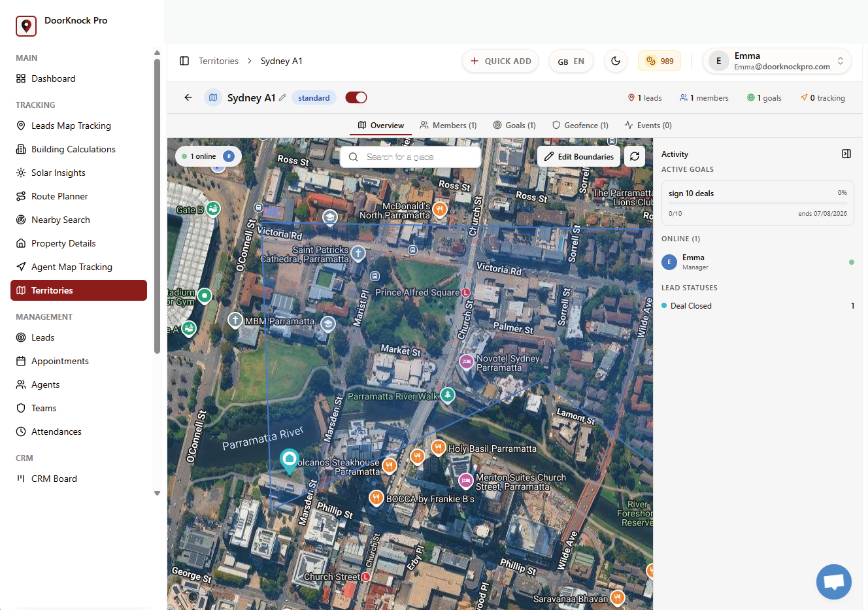Switch to the Members (1) tab

[x=448, y=126]
